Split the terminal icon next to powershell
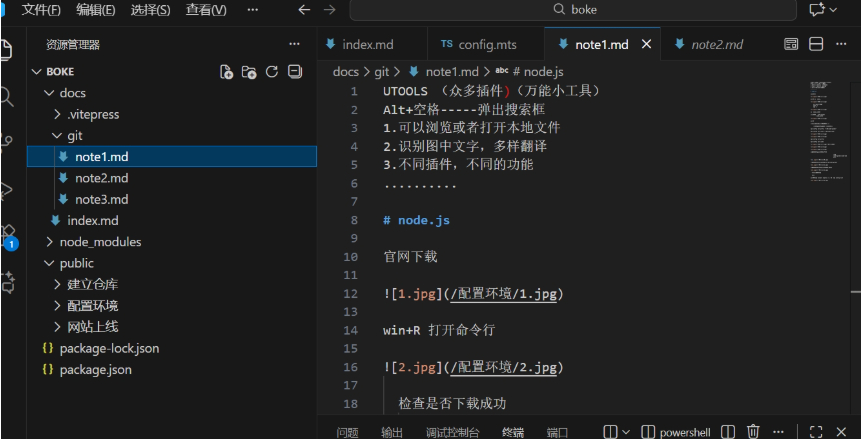This screenshot has height=442, width=863. 728,432
